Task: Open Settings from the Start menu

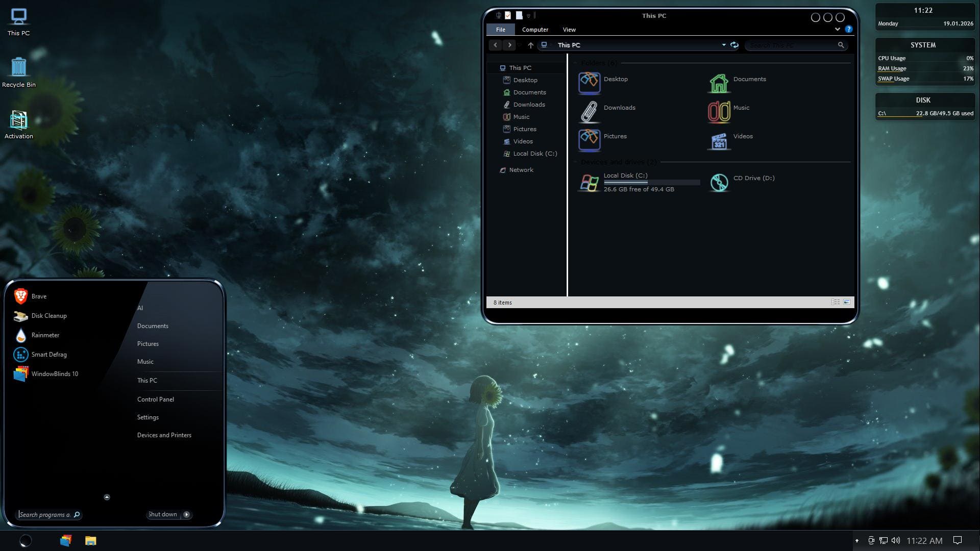Action: (x=148, y=417)
